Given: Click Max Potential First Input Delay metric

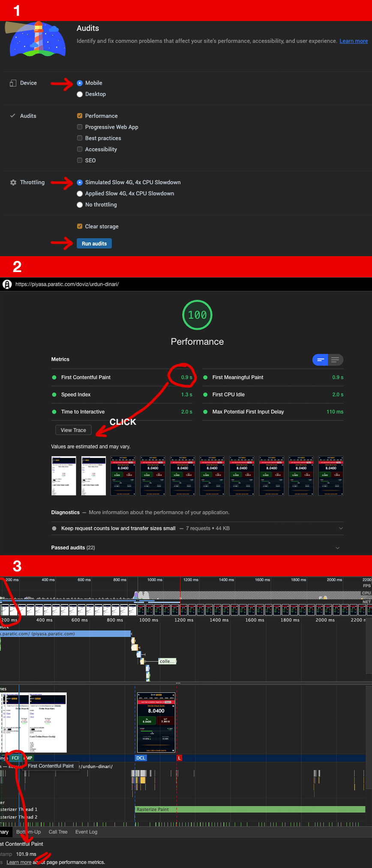Looking at the screenshot, I should 273,412.
